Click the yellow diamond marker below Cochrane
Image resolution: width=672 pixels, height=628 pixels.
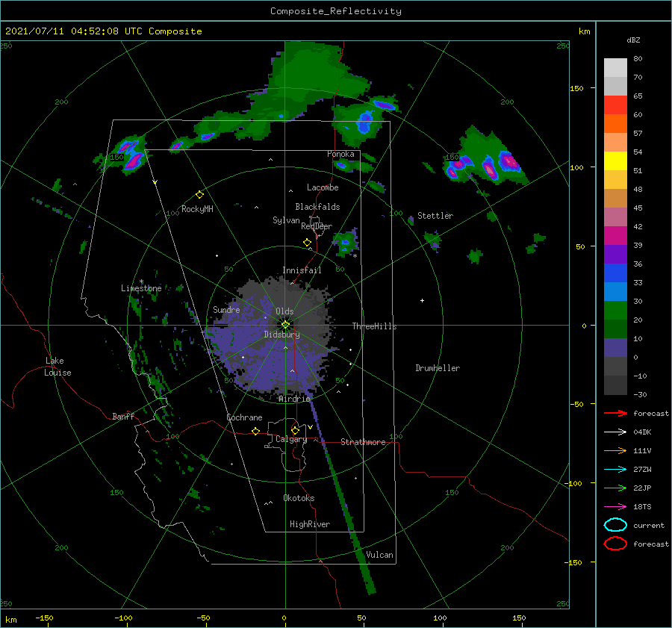coord(256,432)
